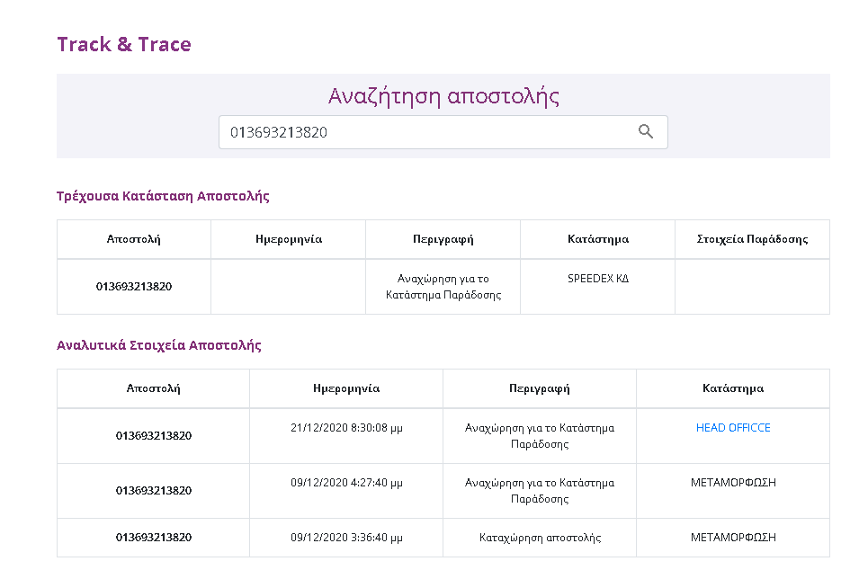This screenshot has height=588, width=868.
Task: Click the Αναλυτικά Στοιχεία Αποστολής section heading
Action: tap(159, 345)
